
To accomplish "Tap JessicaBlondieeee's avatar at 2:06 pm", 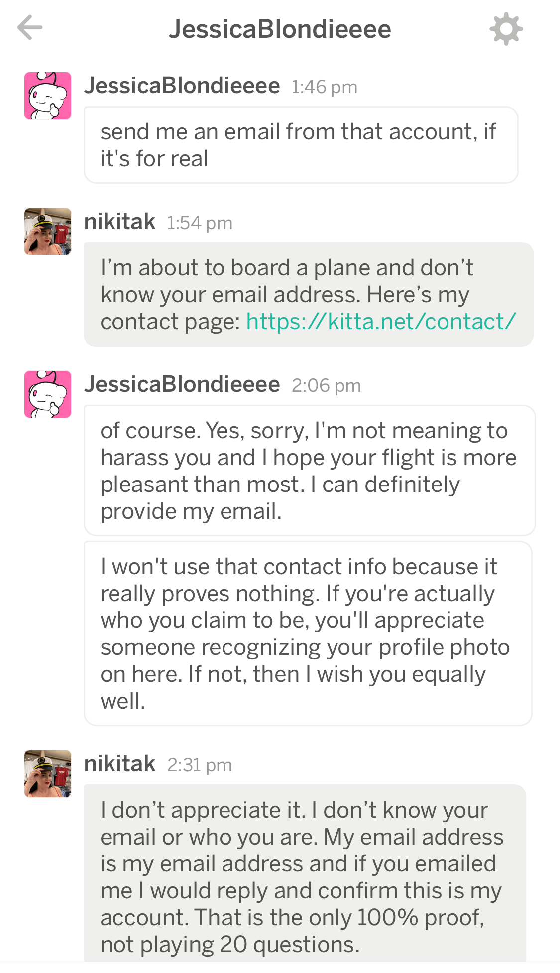I will [x=48, y=394].
